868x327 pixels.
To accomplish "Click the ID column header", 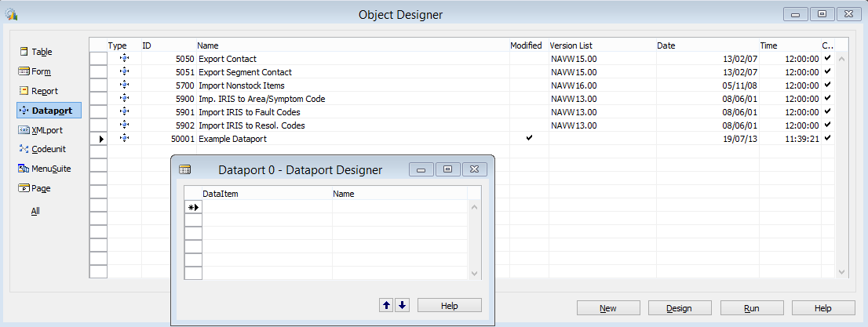I will (x=169, y=45).
